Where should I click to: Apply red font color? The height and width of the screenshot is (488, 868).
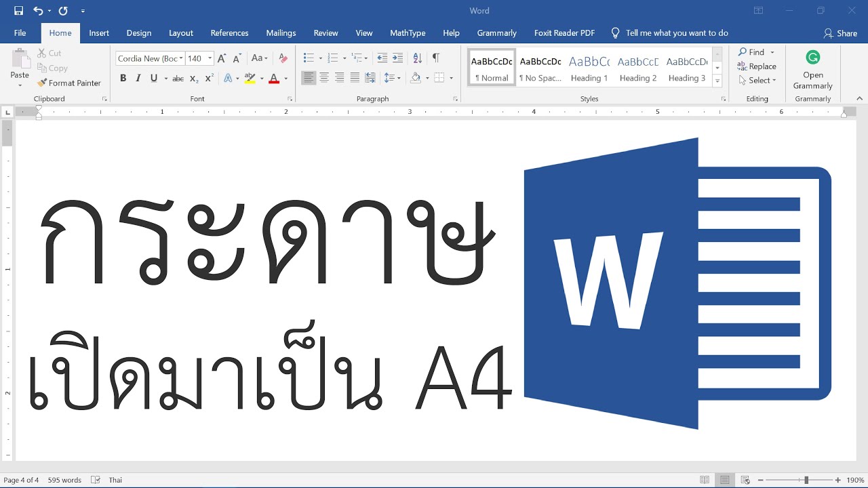coord(274,78)
